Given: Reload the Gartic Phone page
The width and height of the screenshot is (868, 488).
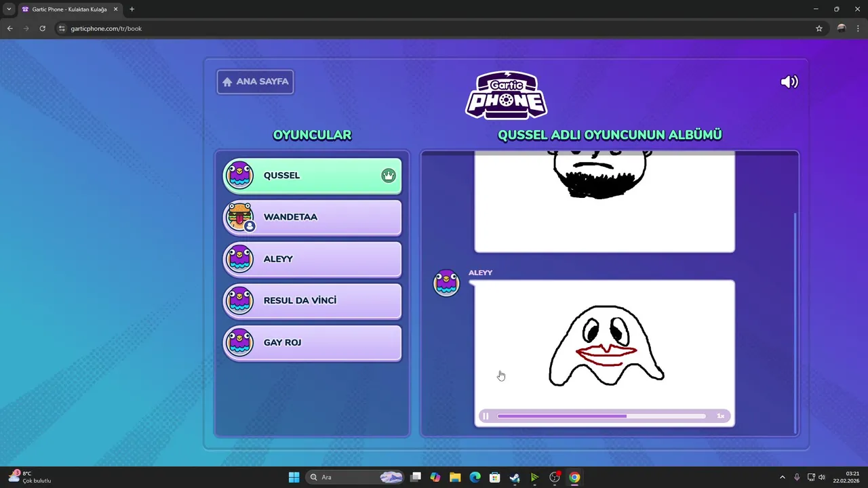Looking at the screenshot, I should click(42, 28).
